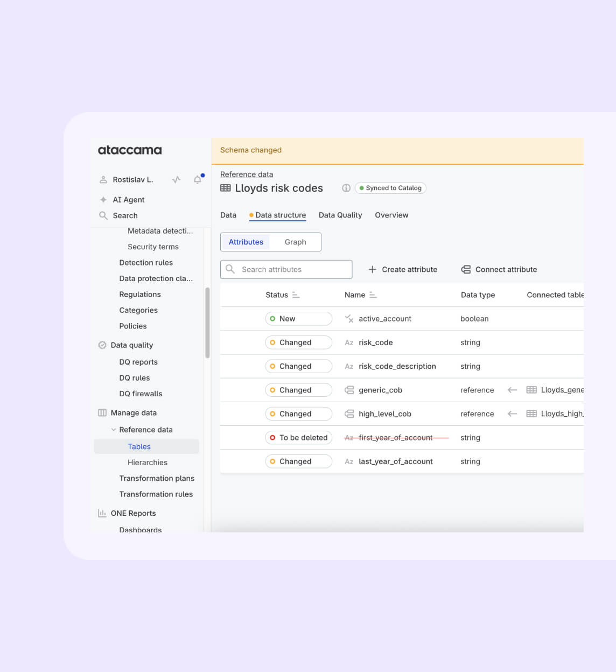Collapse the Reference data tree node

click(114, 430)
